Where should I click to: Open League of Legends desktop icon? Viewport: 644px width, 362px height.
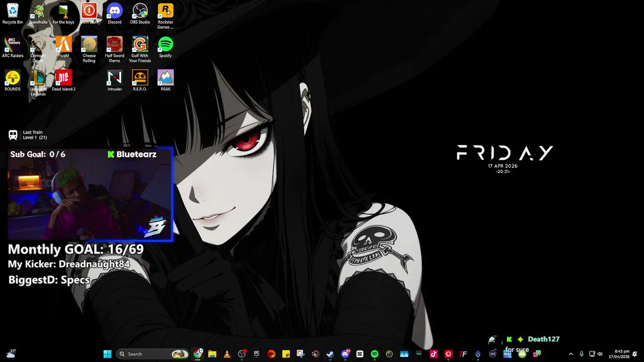pos(38,83)
